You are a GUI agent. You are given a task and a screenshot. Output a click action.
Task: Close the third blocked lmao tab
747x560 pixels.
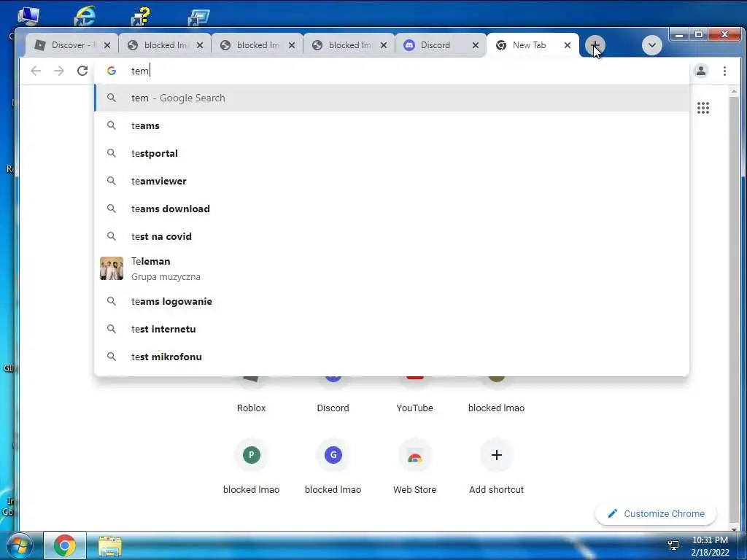click(384, 45)
